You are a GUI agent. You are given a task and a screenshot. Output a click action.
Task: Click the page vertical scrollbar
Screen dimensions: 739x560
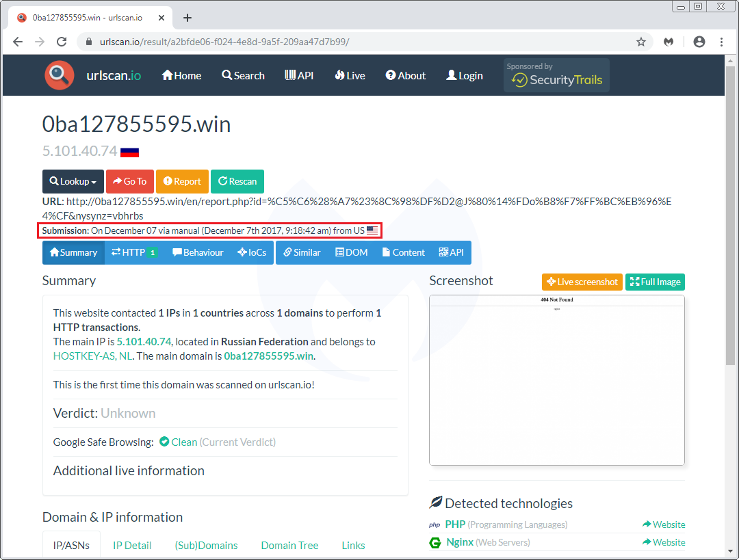pyautogui.click(x=730, y=239)
